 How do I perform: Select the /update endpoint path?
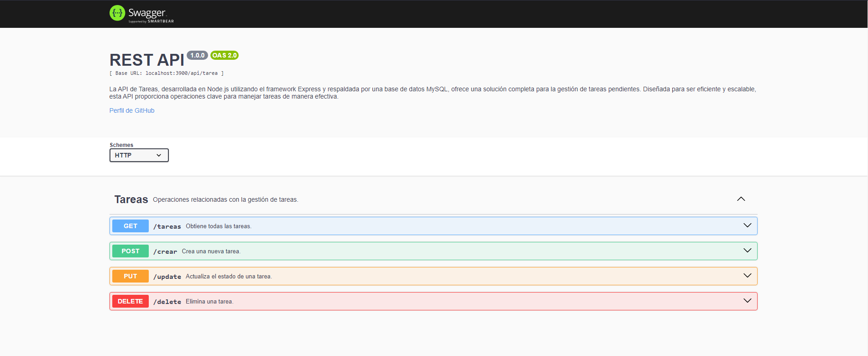(x=167, y=277)
